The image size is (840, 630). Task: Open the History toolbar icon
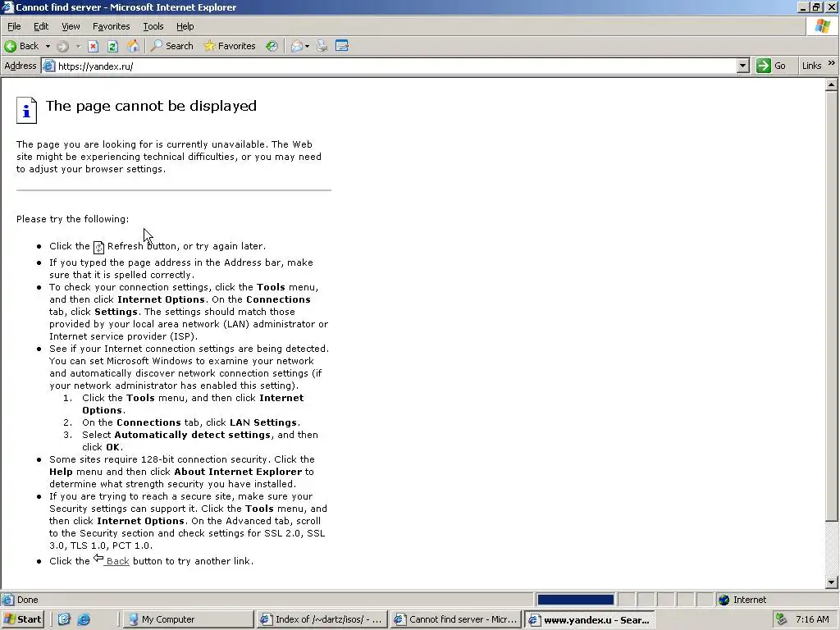(x=272, y=46)
